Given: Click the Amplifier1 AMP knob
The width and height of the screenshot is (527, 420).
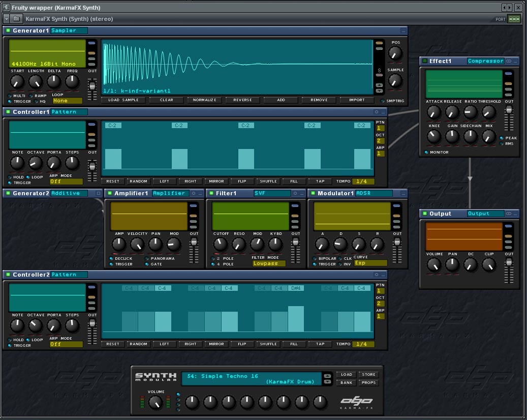Looking at the screenshot, I should (x=119, y=245).
